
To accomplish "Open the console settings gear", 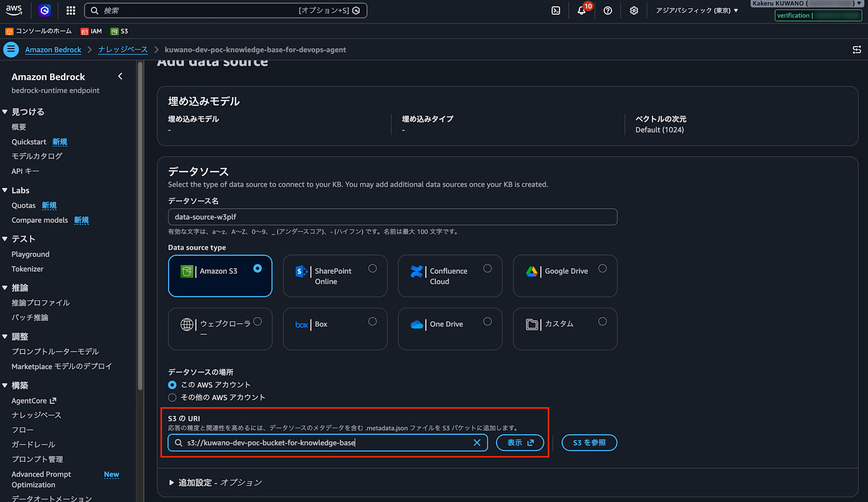I will tap(634, 10).
